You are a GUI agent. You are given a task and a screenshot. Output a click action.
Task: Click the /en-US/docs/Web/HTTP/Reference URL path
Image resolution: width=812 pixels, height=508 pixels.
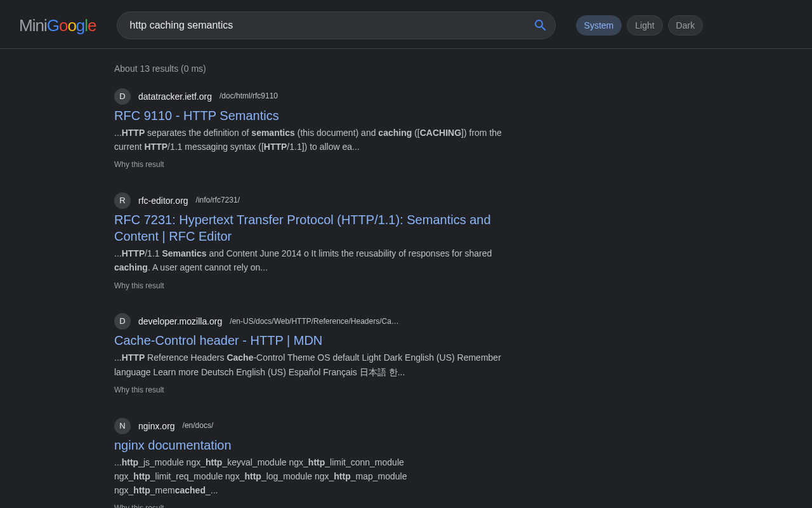pos(314,321)
